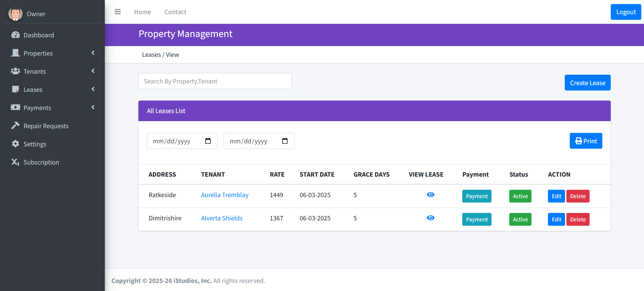Open calendar picker on first date field
The width and height of the screenshot is (644, 291).
[x=208, y=141]
